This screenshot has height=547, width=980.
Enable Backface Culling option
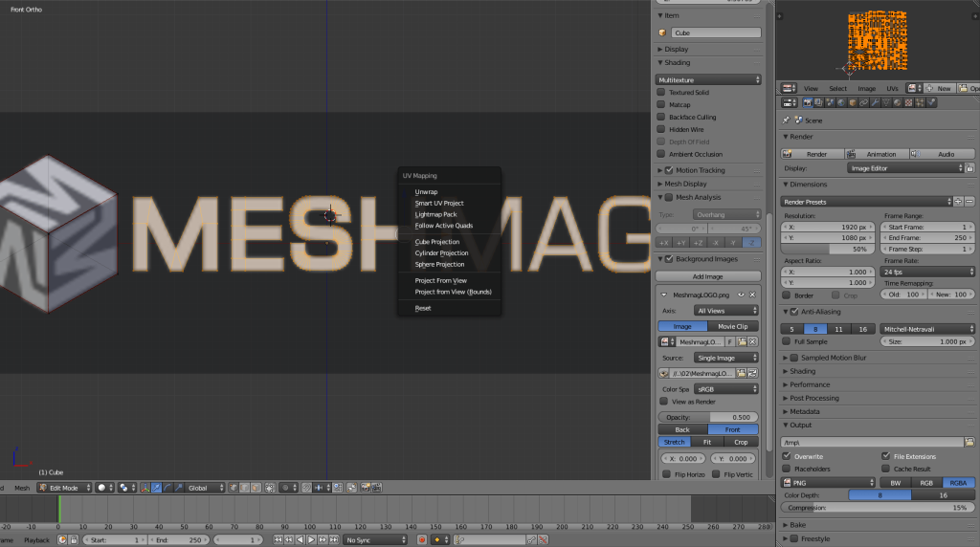(x=661, y=118)
